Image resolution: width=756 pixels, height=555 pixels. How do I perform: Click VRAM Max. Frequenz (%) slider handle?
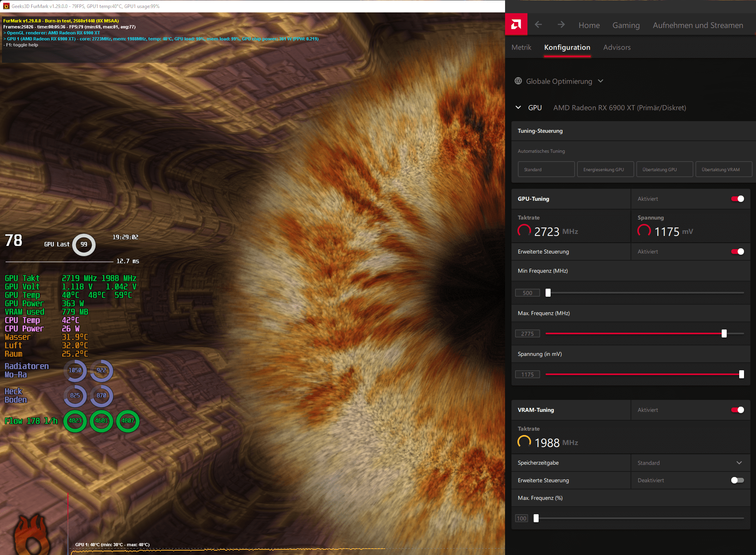click(536, 518)
